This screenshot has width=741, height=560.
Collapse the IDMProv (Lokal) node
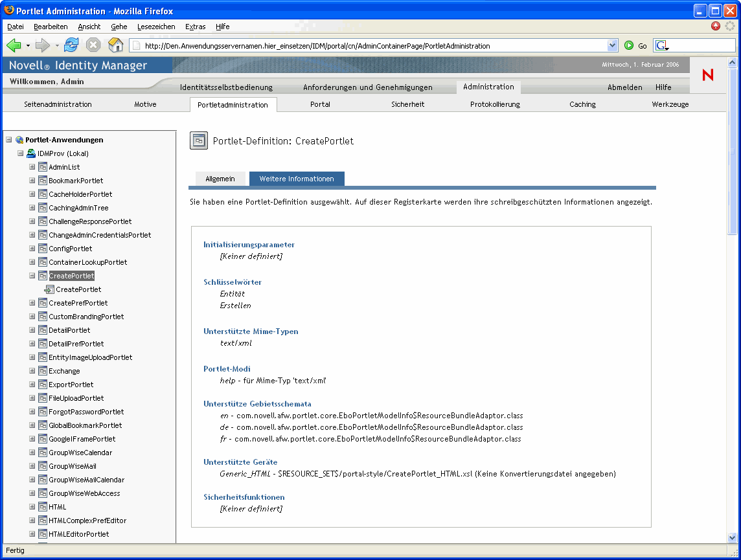[20, 153]
